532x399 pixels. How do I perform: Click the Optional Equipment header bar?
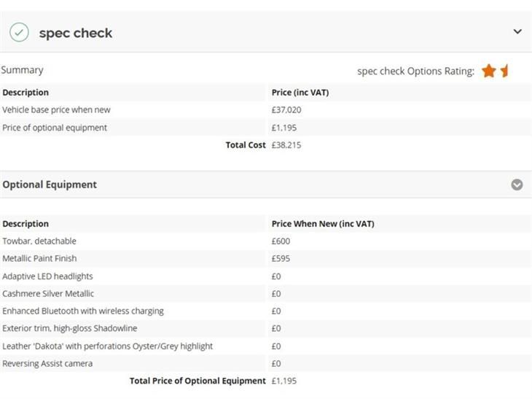[266, 185]
